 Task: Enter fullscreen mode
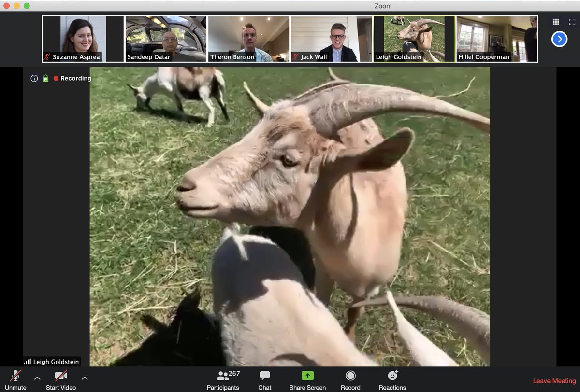click(x=572, y=22)
